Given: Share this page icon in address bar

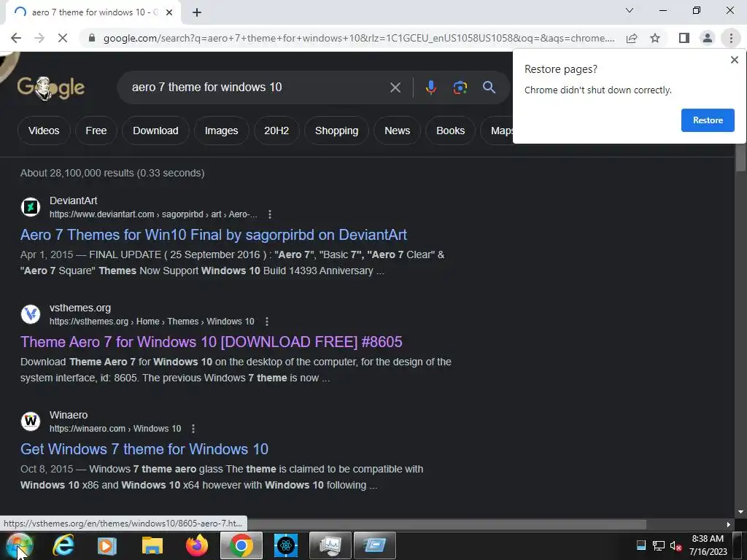Looking at the screenshot, I should click(x=632, y=38).
